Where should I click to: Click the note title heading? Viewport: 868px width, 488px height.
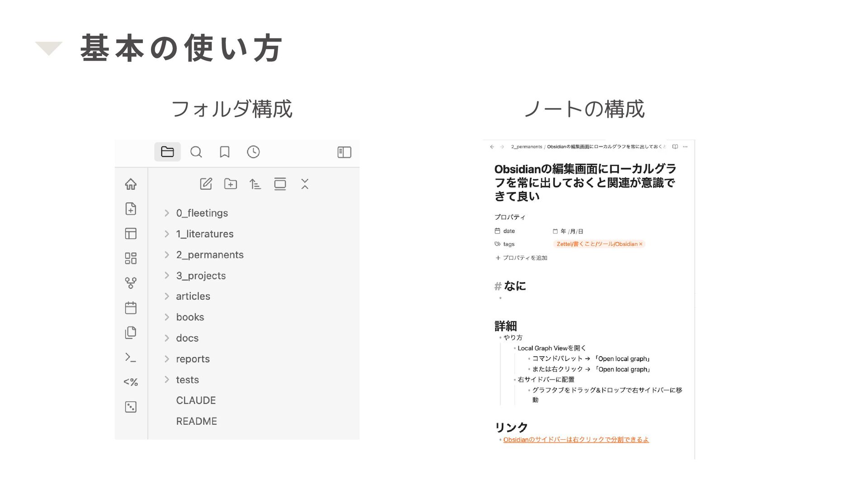[585, 183]
